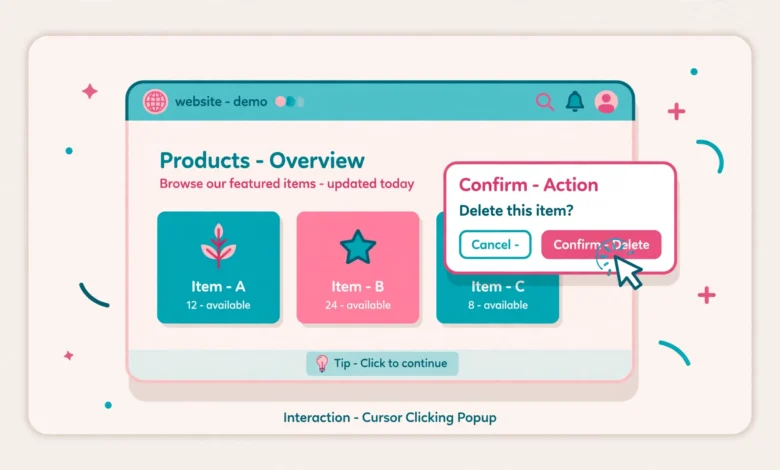Open search with the magnifier icon
780x470 pixels.
[x=545, y=101]
